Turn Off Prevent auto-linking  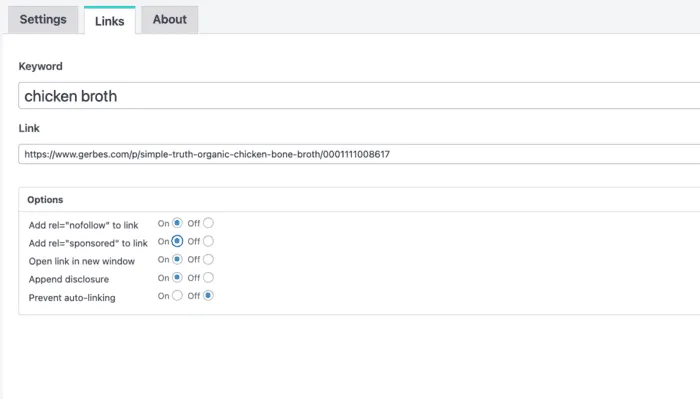208,295
